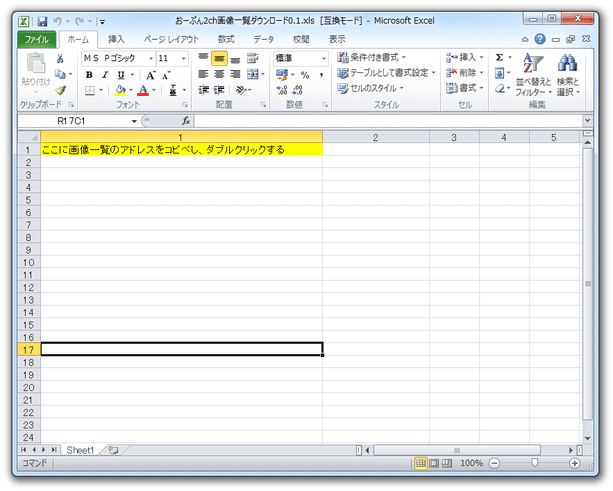Open the number format dropdown 標準

324,59
